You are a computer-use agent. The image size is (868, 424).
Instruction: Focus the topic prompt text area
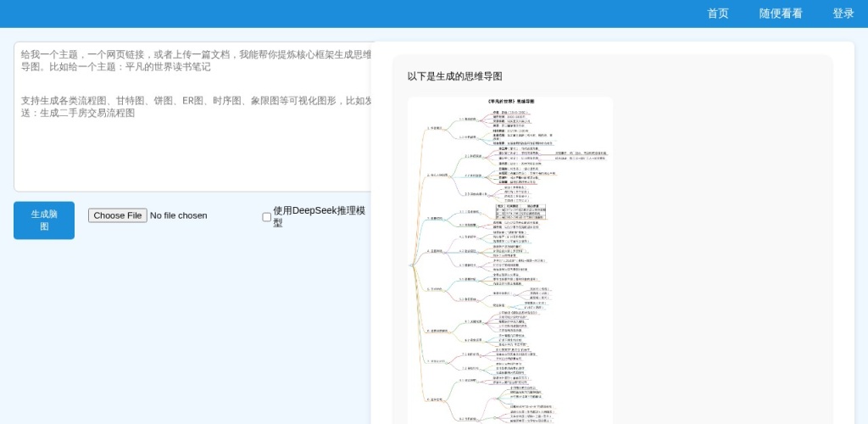pos(192,117)
